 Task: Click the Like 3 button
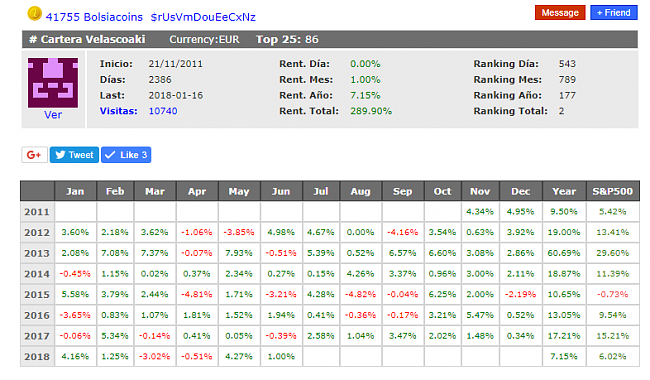pos(126,155)
